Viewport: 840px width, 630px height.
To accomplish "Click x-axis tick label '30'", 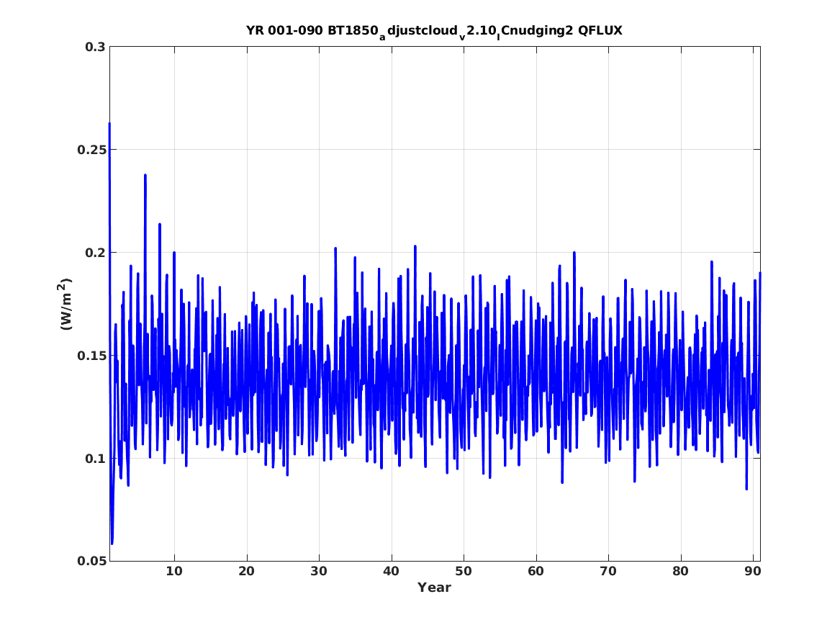I will [319, 572].
